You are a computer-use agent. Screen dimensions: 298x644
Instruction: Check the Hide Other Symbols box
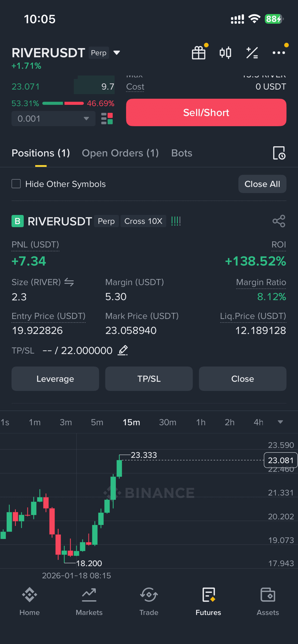tap(16, 184)
